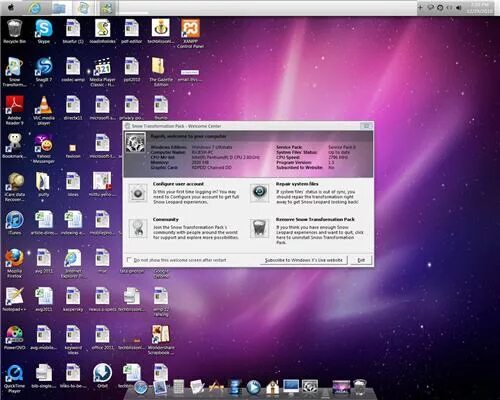Open the Home house icon in dock
This screenshot has width=500, height=400.
click(x=272, y=387)
